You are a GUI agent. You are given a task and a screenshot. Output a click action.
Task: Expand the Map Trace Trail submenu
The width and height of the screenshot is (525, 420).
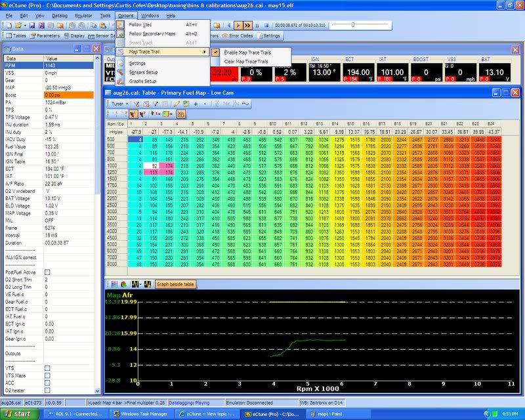163,52
